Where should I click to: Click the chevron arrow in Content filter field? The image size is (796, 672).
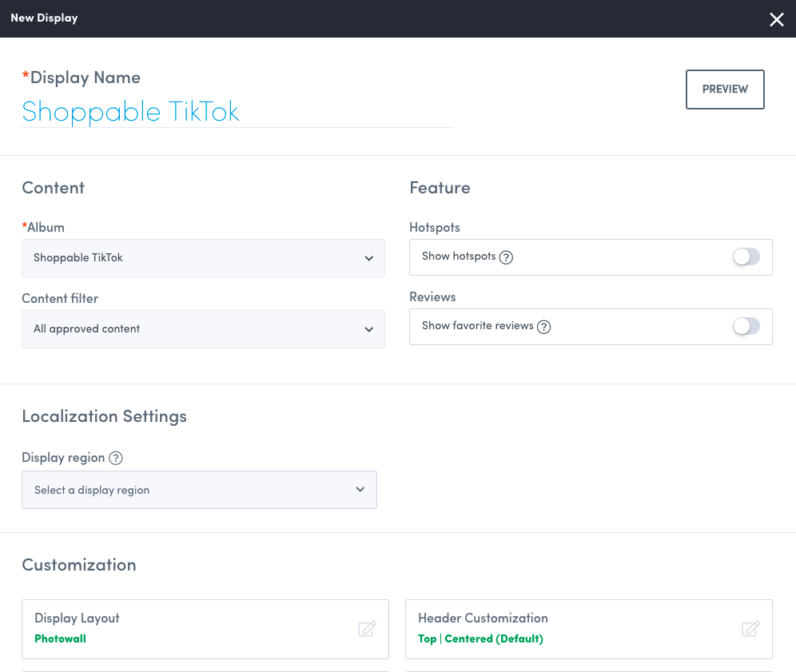coord(368,329)
